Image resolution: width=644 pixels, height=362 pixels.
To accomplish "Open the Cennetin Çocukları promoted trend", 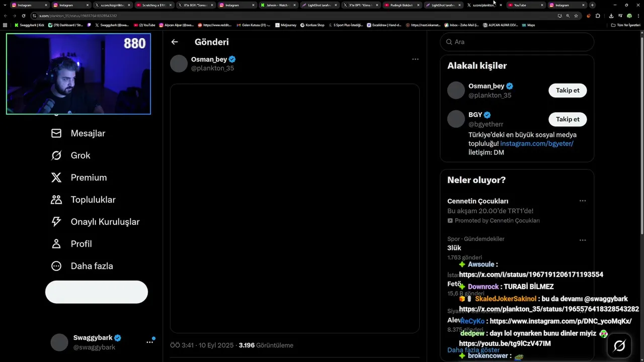I will [x=517, y=210].
